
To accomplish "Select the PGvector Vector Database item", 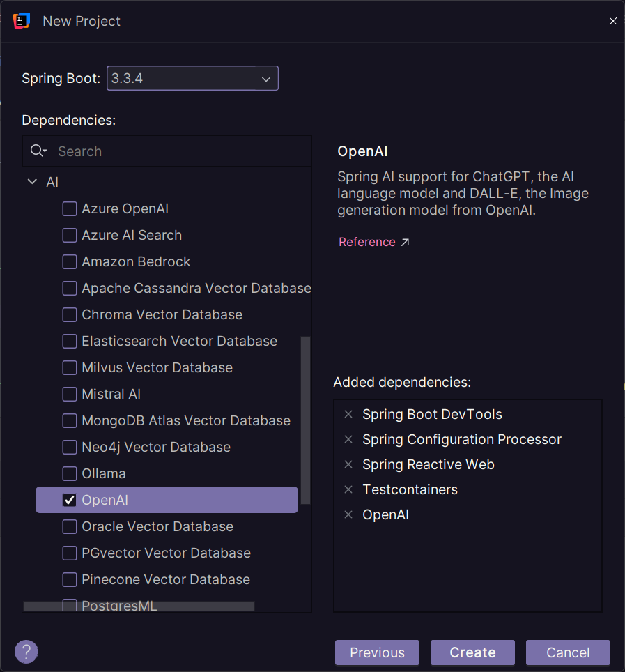I will pos(166,553).
